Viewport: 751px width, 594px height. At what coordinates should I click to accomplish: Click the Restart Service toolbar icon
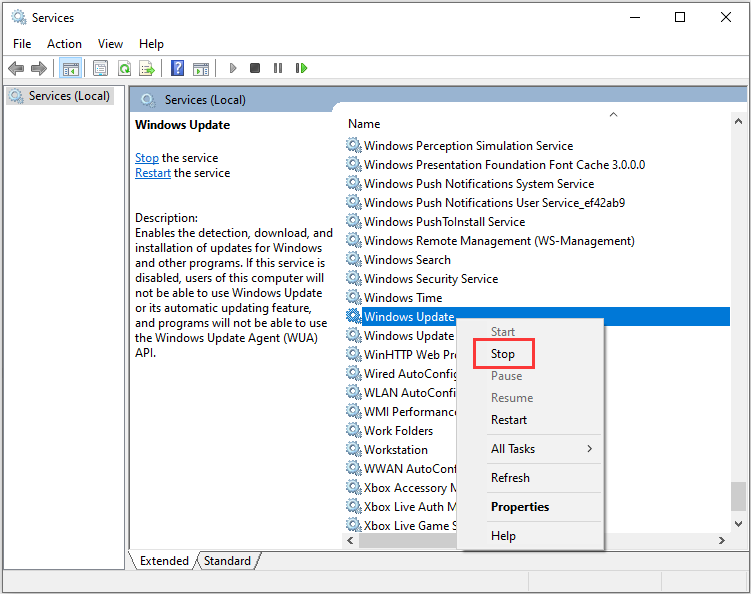301,68
